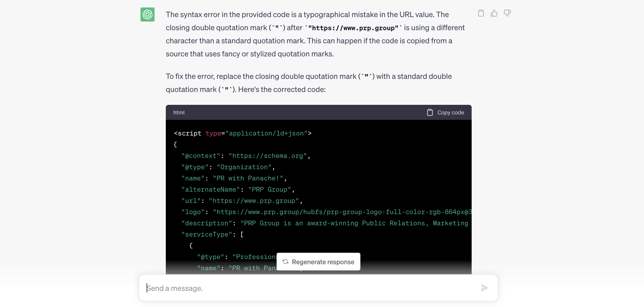Click the clipboard icon next to Copy code
The width and height of the screenshot is (644, 307).
coord(430,112)
